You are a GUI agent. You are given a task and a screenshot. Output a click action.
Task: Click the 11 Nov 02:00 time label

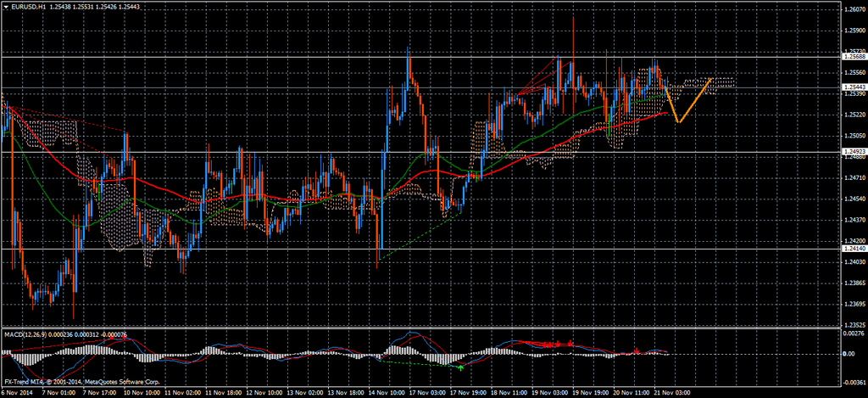182,392
